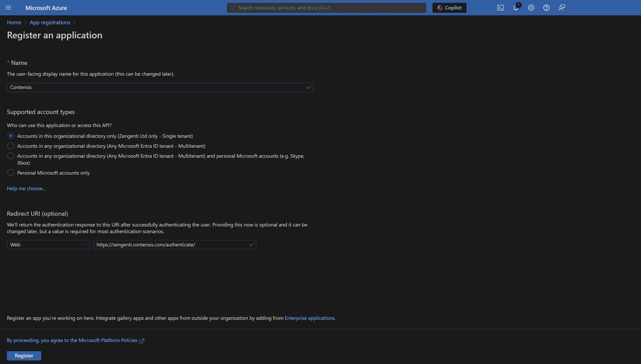The width and height of the screenshot is (641, 364).
Task: Select multitenant and personal Microsoft accounts option
Action: point(10,156)
